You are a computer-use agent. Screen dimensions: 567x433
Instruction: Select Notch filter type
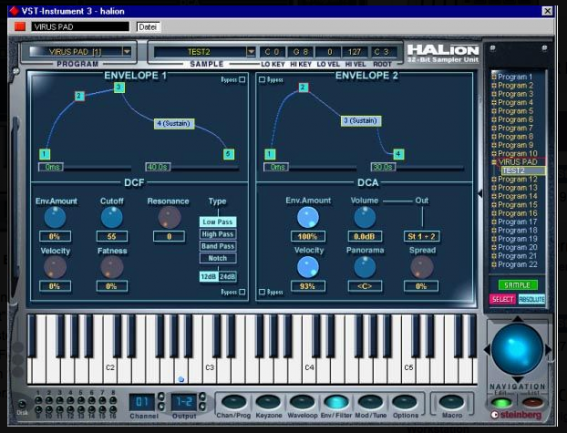218,258
